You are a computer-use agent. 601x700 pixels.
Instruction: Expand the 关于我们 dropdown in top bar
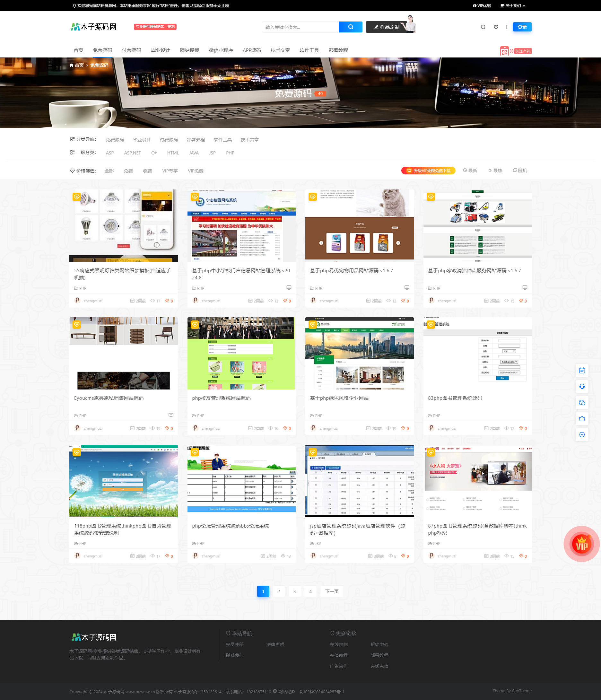coord(512,6)
